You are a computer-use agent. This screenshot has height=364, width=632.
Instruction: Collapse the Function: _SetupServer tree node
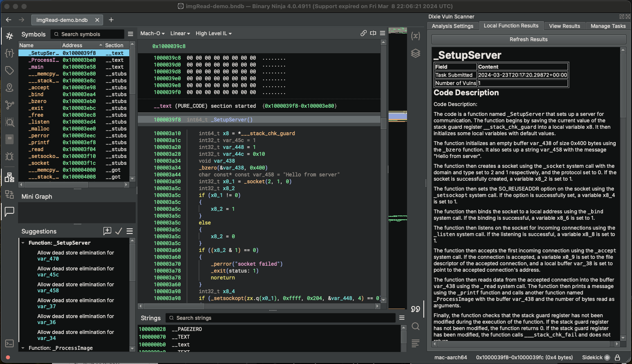click(x=23, y=243)
